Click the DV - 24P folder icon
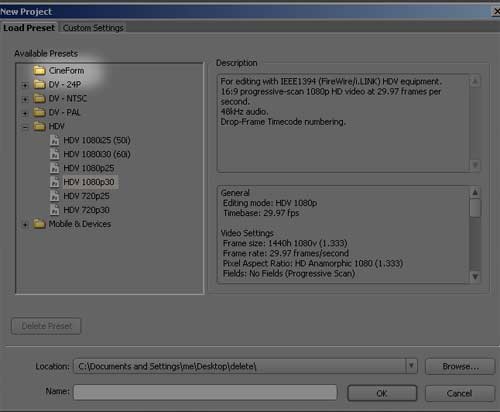This screenshot has height=412, width=500. (39, 84)
